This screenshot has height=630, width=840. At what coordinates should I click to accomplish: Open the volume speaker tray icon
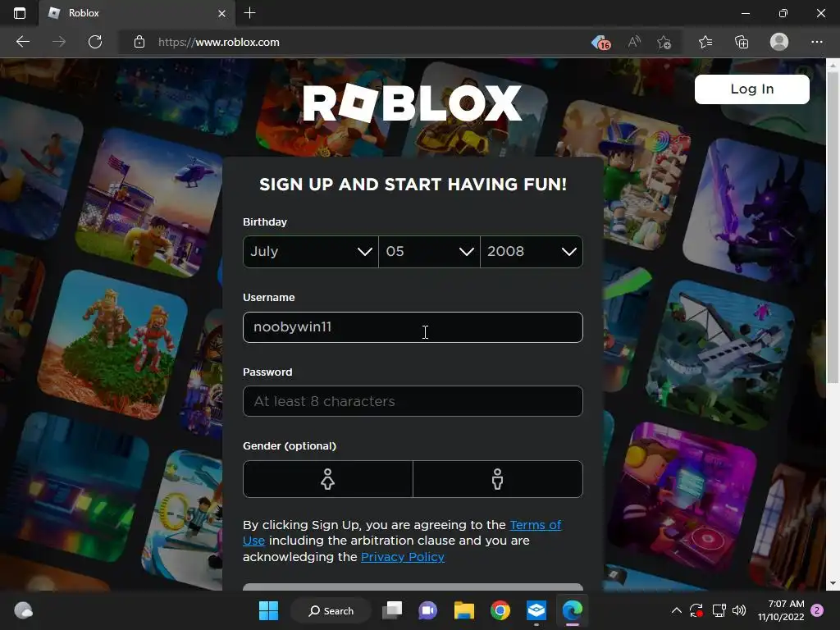point(739,610)
